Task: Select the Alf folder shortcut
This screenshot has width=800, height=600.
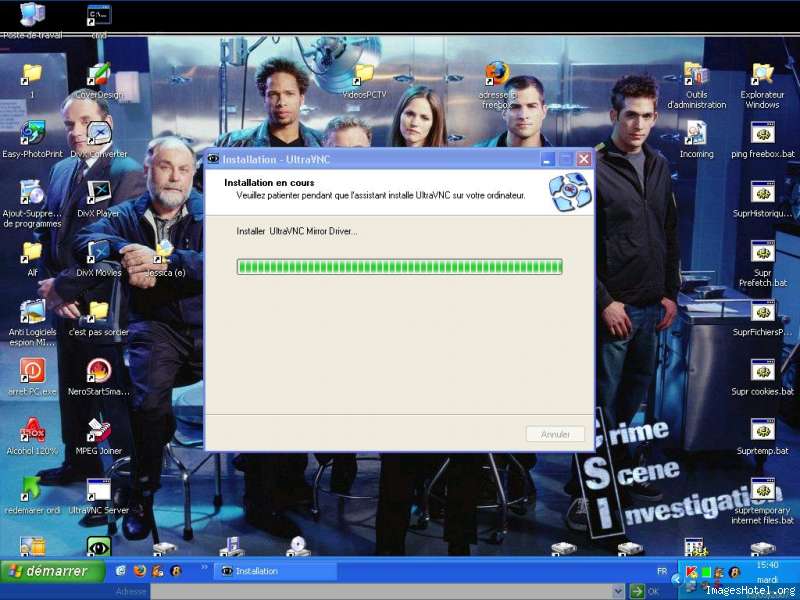Action: coord(32,253)
